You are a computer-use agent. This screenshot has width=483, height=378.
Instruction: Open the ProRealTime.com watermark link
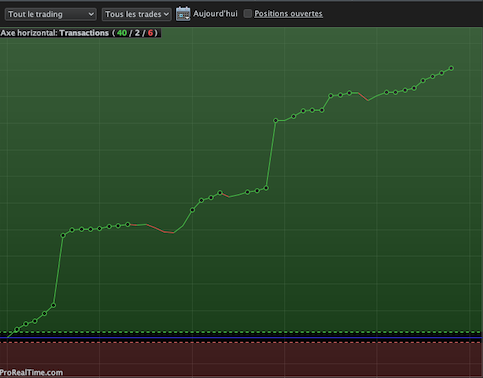pos(31,372)
